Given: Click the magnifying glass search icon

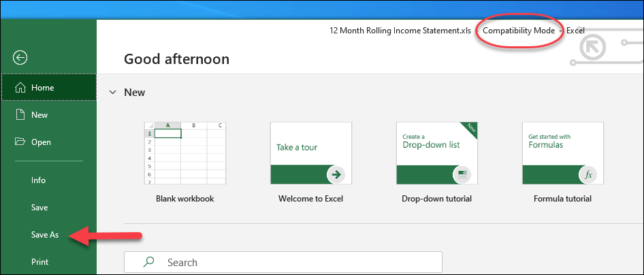Looking at the screenshot, I should coord(149,262).
